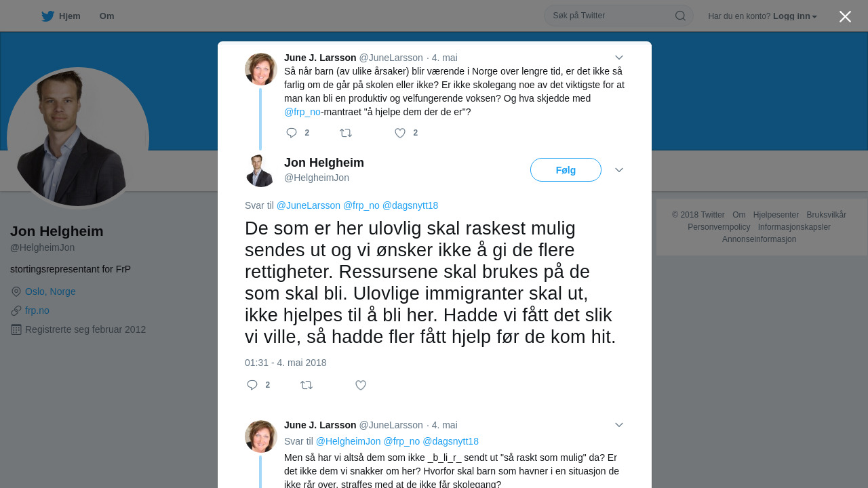Expand options on June's first tweet
868x488 pixels.
[618, 58]
